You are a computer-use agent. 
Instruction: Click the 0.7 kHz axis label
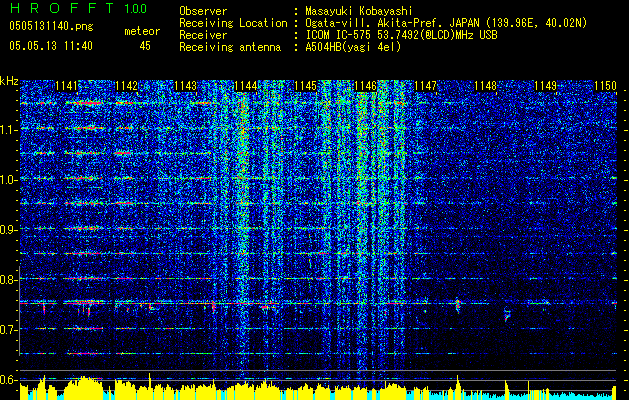[x=8, y=330]
